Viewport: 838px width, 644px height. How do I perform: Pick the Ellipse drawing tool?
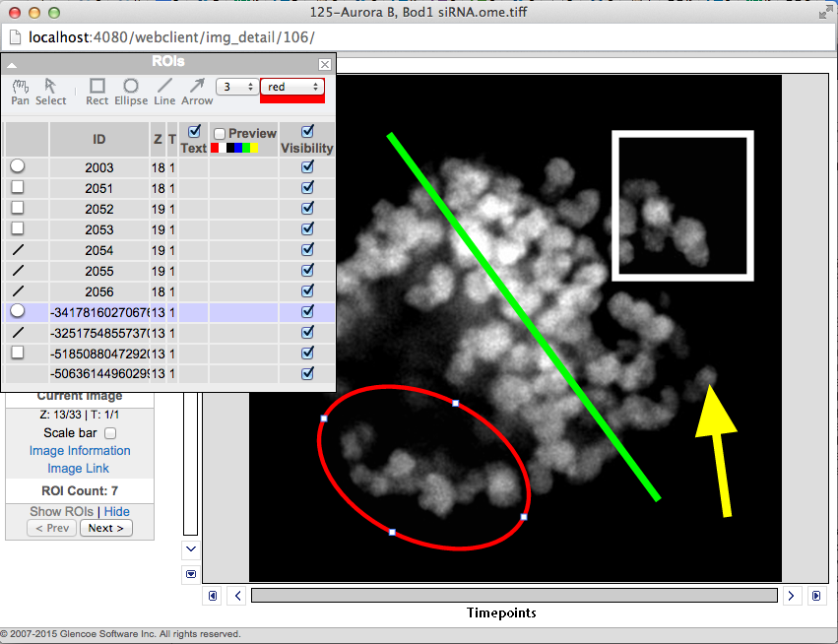(130, 92)
